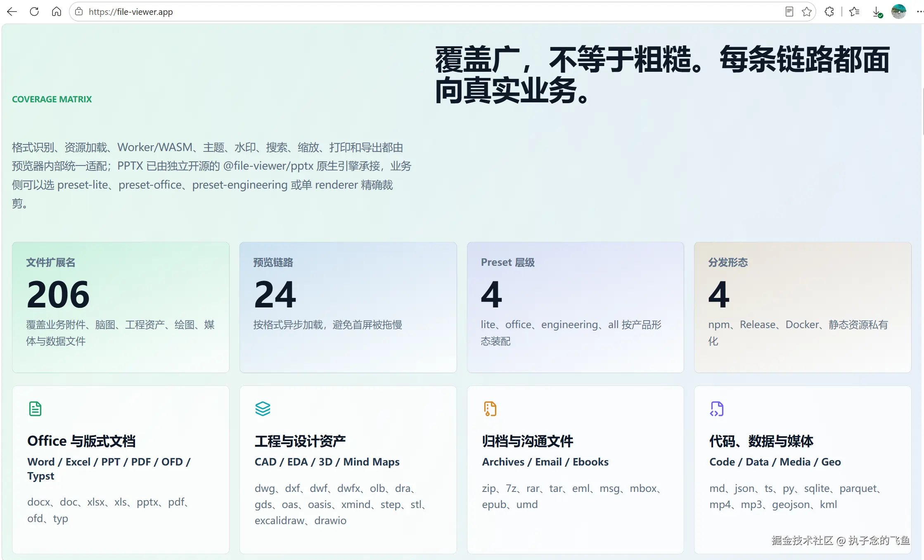Click the dwg、dxf、dwf extension list
The width and height of the screenshot is (924, 560).
click(341, 504)
